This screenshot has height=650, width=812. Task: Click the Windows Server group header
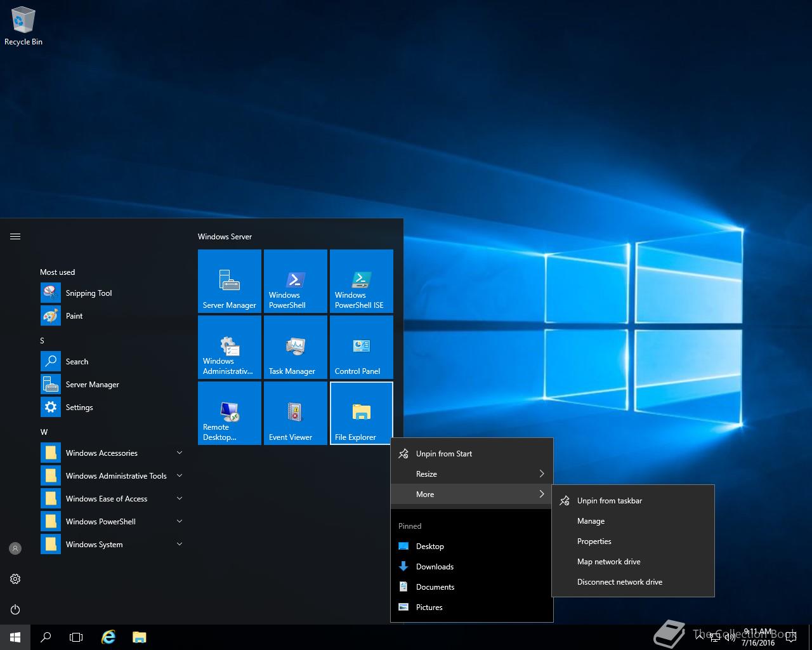pyautogui.click(x=225, y=237)
